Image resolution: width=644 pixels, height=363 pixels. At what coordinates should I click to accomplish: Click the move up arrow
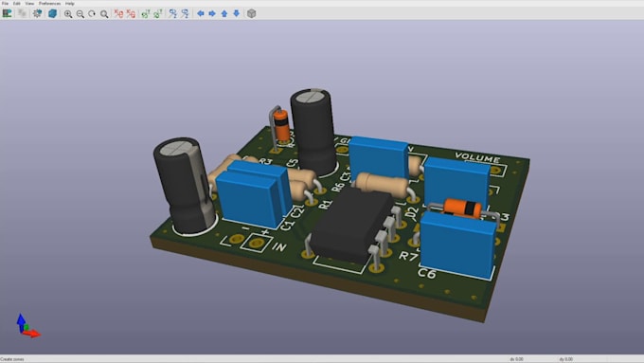pos(224,13)
